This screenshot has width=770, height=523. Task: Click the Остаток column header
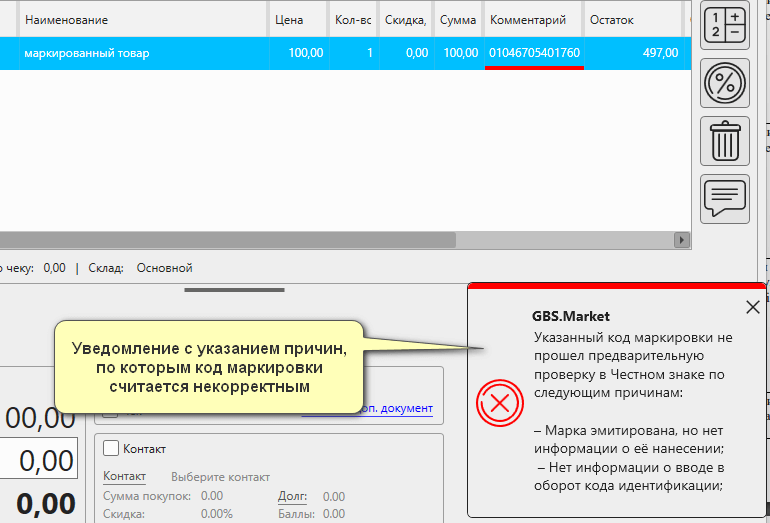[612, 20]
